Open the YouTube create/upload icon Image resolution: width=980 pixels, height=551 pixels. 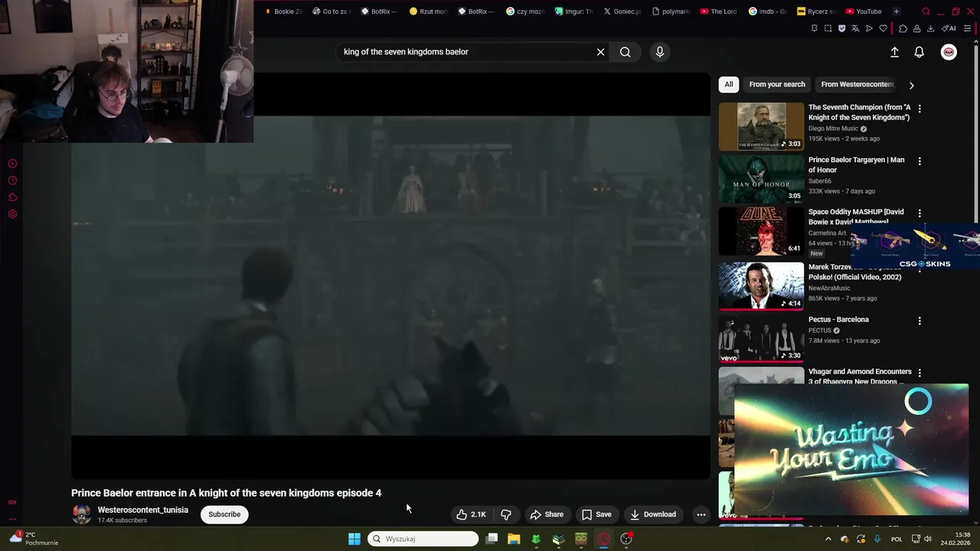894,52
